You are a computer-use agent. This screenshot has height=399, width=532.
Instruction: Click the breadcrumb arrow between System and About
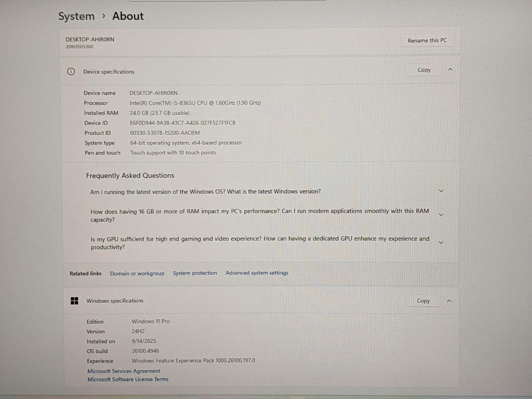pyautogui.click(x=104, y=16)
